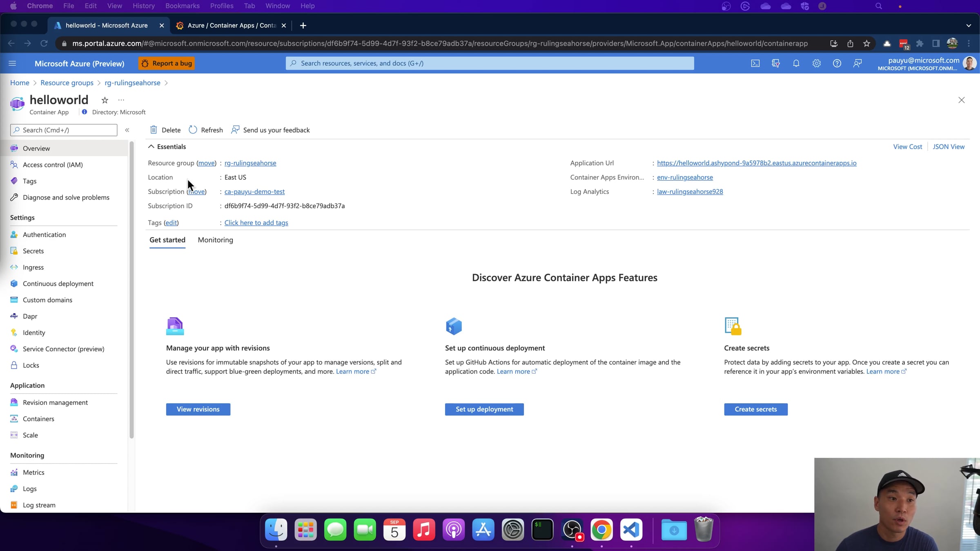Open Log stream
Viewport: 980px width, 551px height.
39,504
